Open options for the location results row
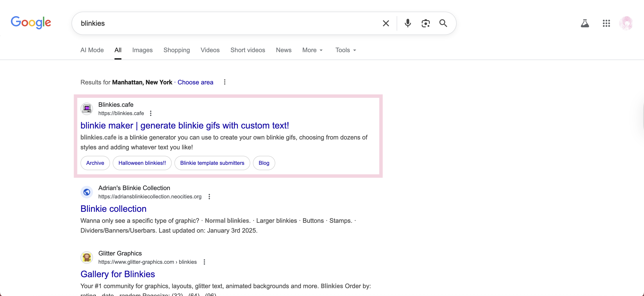The width and height of the screenshot is (644, 296). [x=224, y=82]
